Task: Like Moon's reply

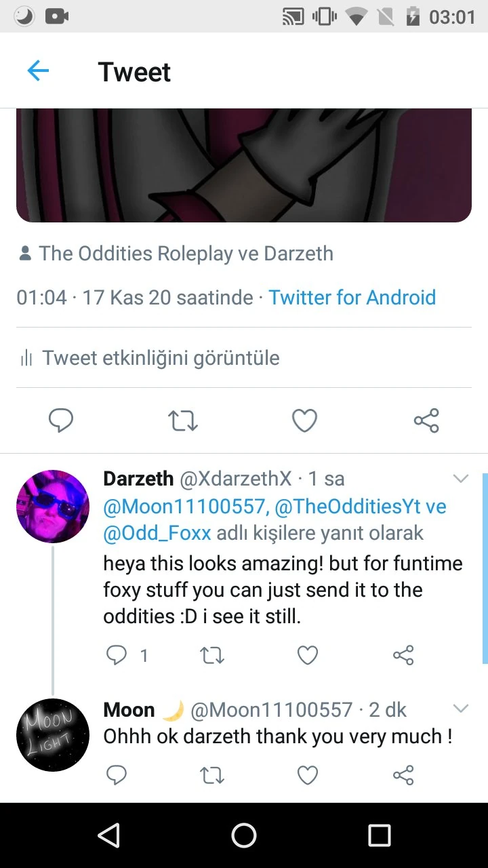Action: 307,774
